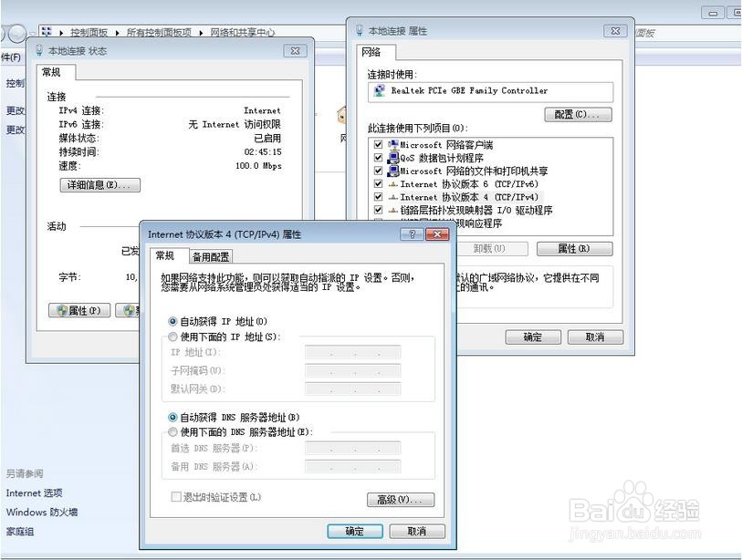Click the TCP/IPv4 protocol item icon
Image resolution: width=742 pixels, height=560 pixels.
coord(392,197)
